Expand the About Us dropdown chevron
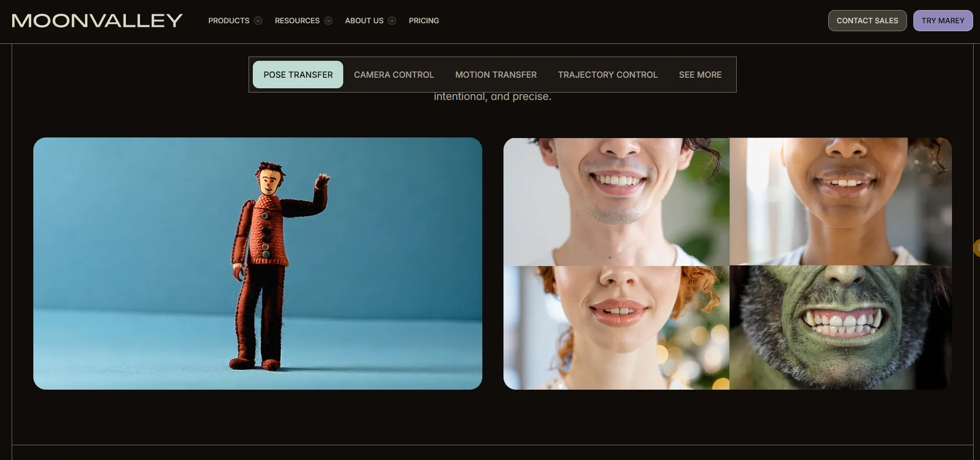Screen dimensions: 980x460 click(x=392, y=21)
